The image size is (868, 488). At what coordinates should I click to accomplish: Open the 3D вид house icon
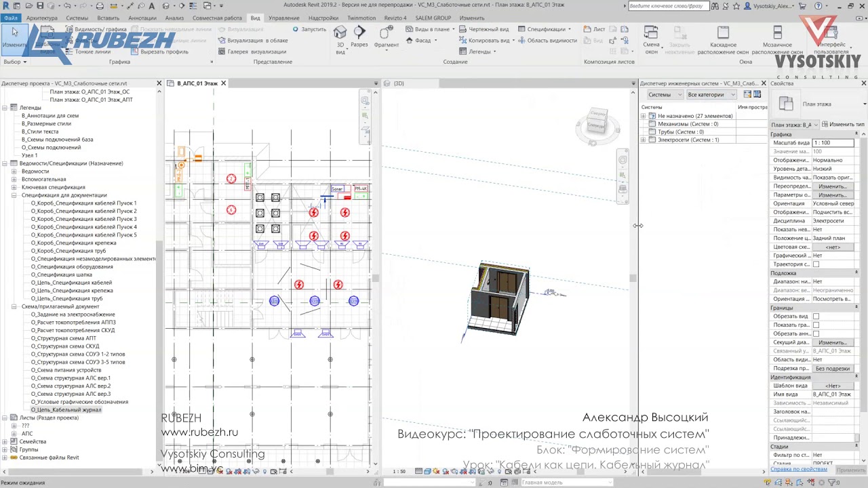[340, 33]
